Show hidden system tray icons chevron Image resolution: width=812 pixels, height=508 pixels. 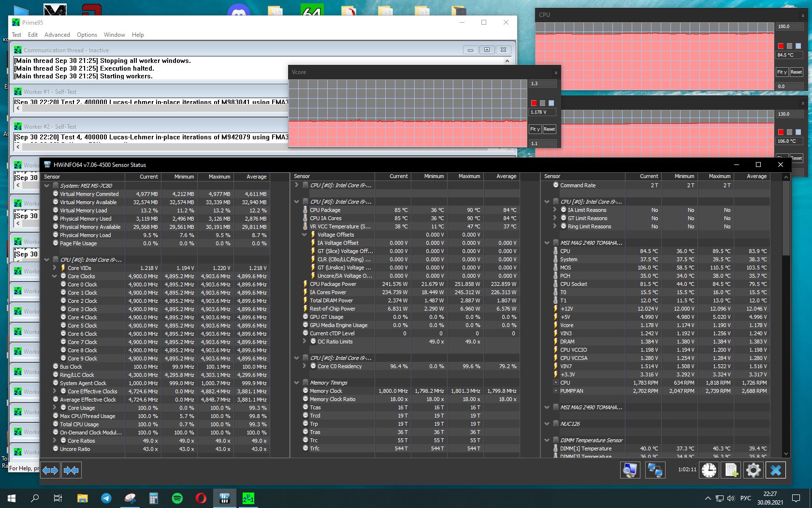[708, 498]
